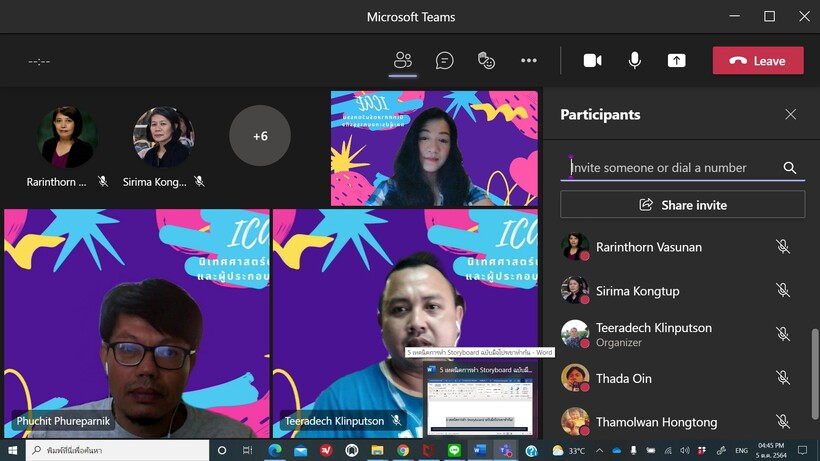Click the invite someone search field
The image size is (820, 461).
(670, 168)
